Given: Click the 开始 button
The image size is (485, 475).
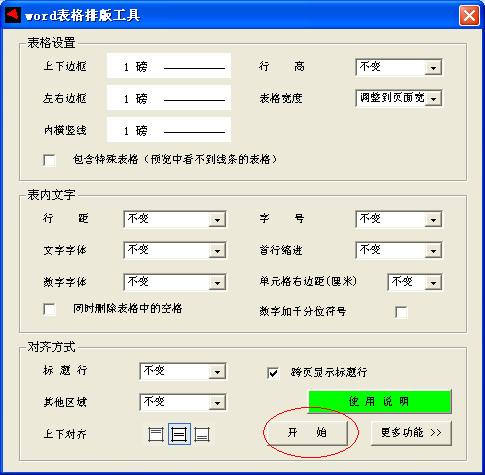Looking at the screenshot, I should click(307, 433).
